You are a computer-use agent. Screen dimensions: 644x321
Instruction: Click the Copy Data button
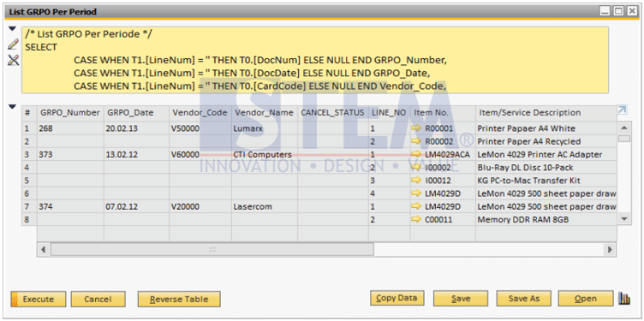[x=397, y=298]
